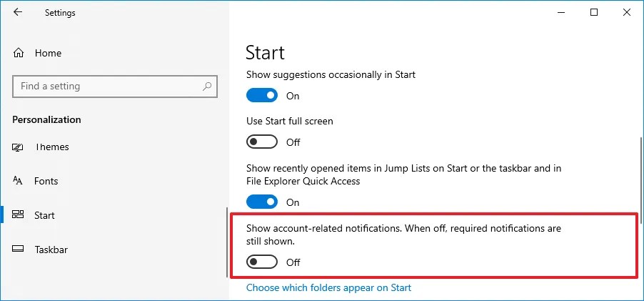Click the Jump Lists setting description text
Viewport: 644px width, 301px height.
tap(403, 174)
